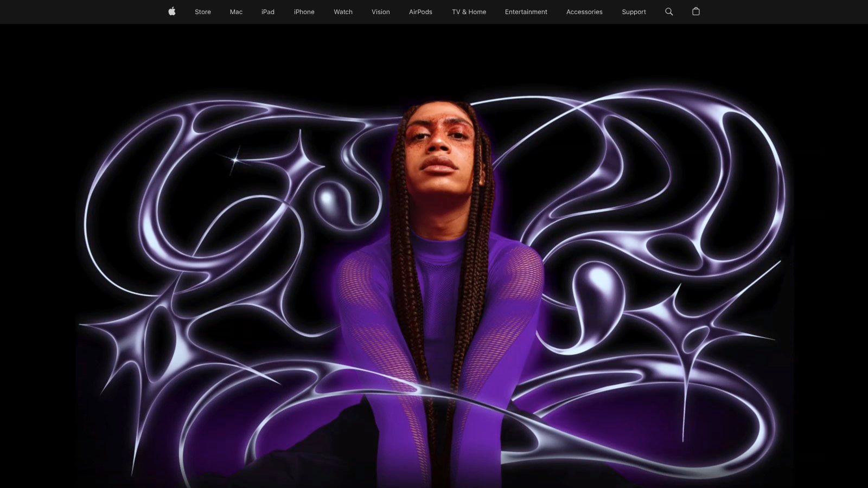Click the Apple logo
The width and height of the screenshot is (868, 488).
click(x=171, y=11)
